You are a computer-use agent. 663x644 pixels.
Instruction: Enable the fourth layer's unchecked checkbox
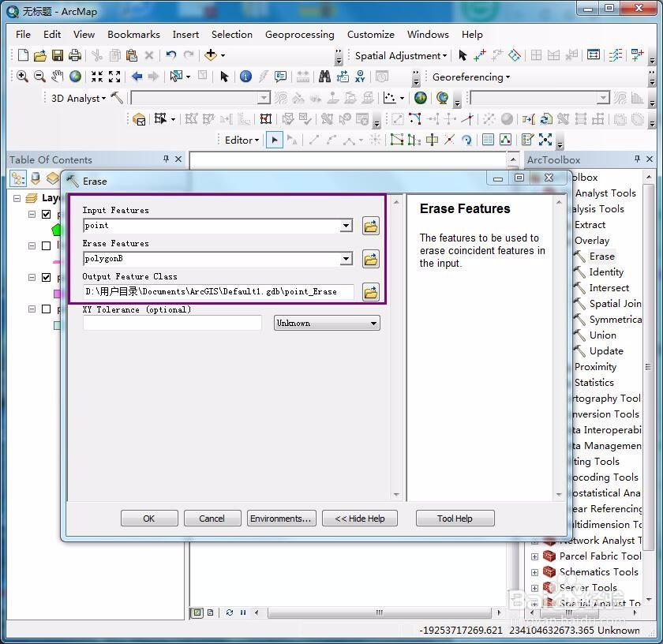pyautogui.click(x=46, y=309)
